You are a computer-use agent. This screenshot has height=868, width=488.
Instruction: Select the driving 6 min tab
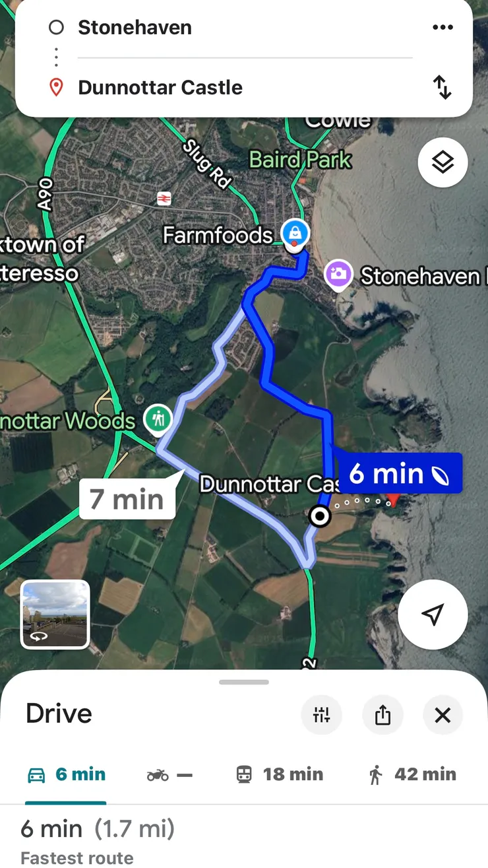pyautogui.click(x=66, y=774)
